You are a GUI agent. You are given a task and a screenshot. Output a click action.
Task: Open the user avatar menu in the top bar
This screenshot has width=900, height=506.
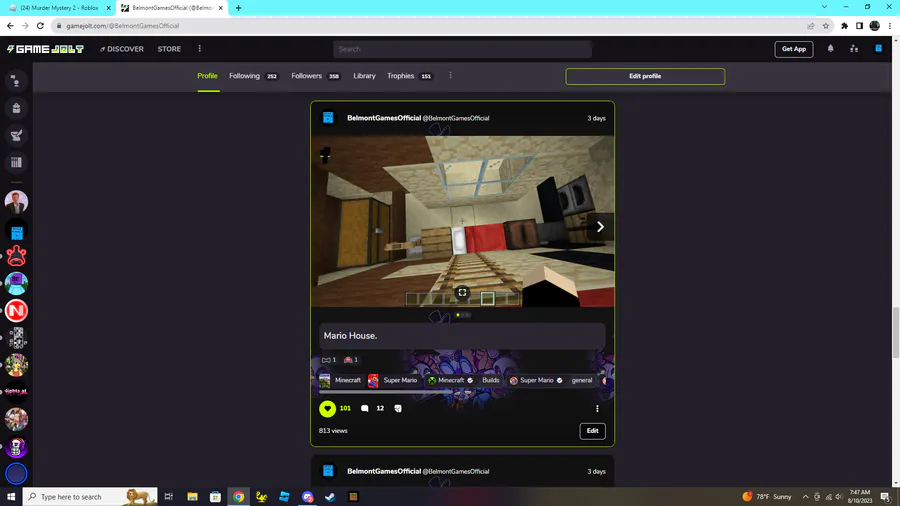coord(878,49)
